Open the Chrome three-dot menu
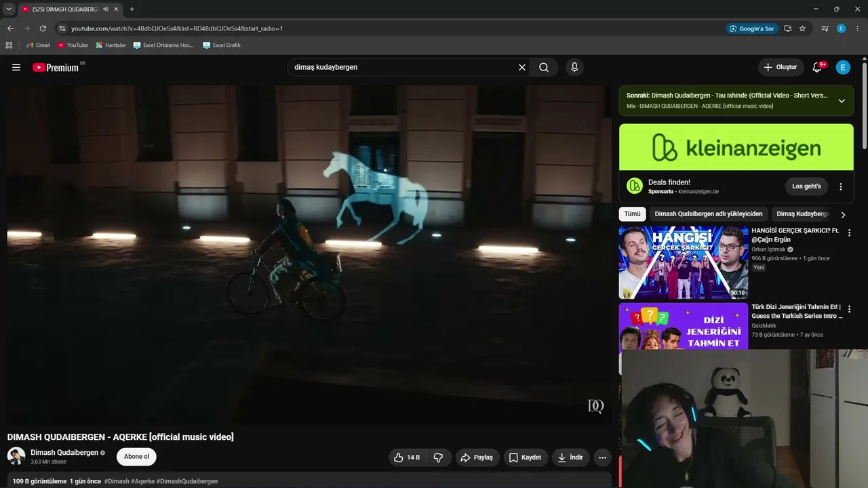Image resolution: width=868 pixels, height=488 pixels. pos(858,28)
